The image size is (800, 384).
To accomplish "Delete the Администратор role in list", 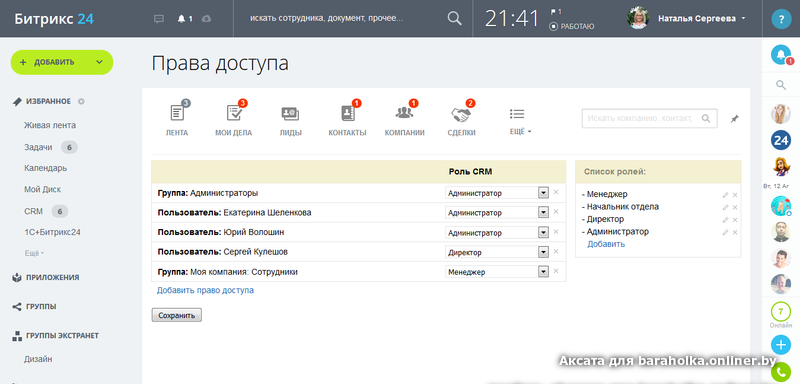I will point(735,232).
